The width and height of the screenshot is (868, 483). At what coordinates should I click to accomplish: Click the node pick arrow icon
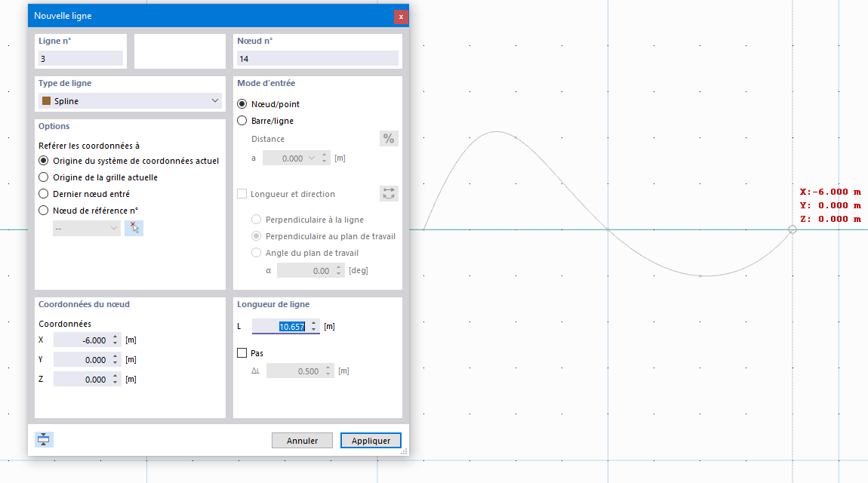click(x=134, y=227)
